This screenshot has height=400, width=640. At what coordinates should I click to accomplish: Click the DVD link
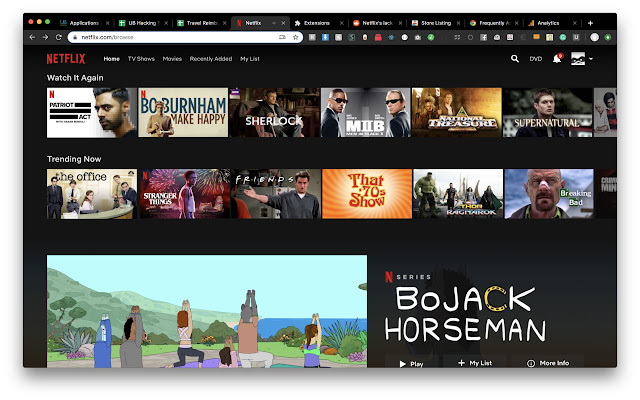pyautogui.click(x=536, y=59)
